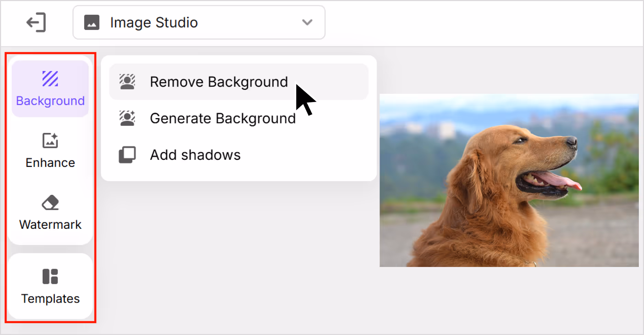Click the Templates label in sidebar
This screenshot has width=644, height=335.
[50, 299]
